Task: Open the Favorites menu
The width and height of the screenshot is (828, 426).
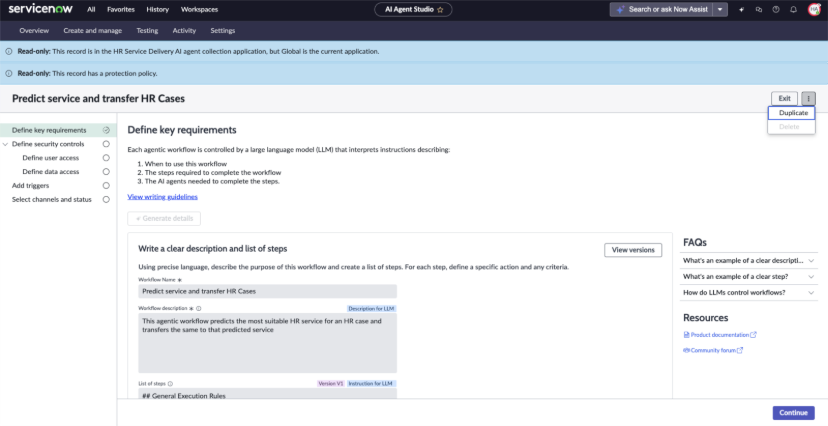Action: coord(121,10)
